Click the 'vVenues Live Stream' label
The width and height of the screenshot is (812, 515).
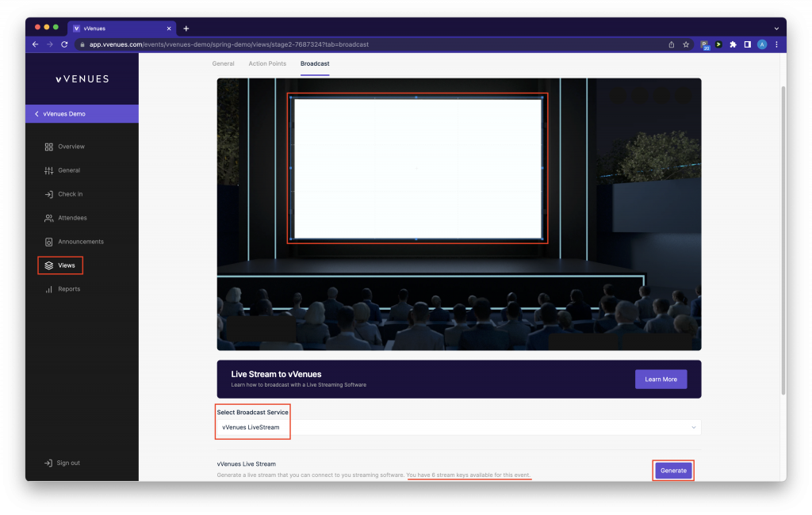point(246,464)
